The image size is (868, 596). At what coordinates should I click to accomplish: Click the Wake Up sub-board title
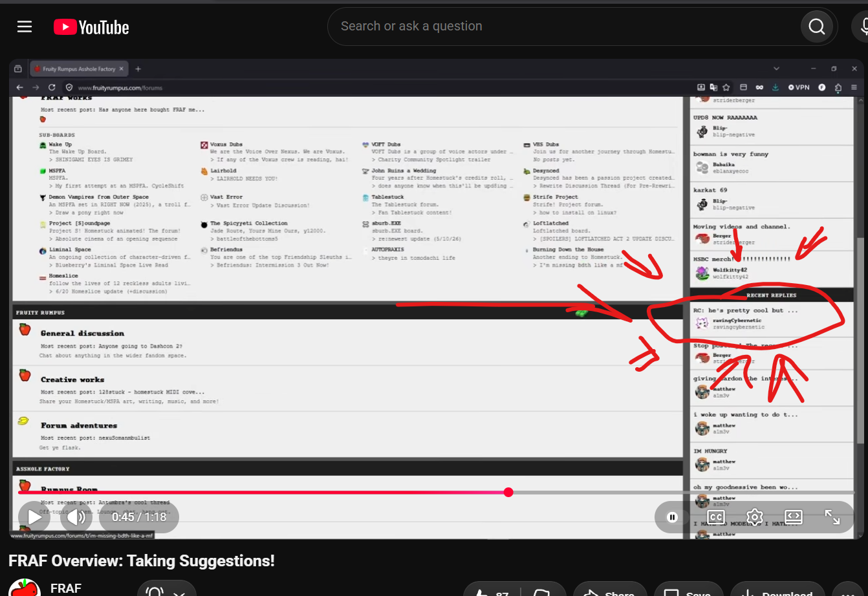(x=61, y=145)
